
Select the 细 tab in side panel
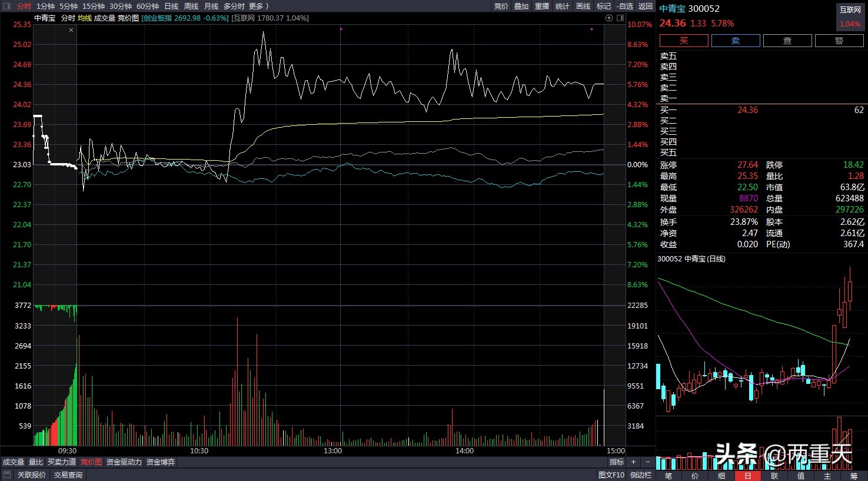[721, 476]
